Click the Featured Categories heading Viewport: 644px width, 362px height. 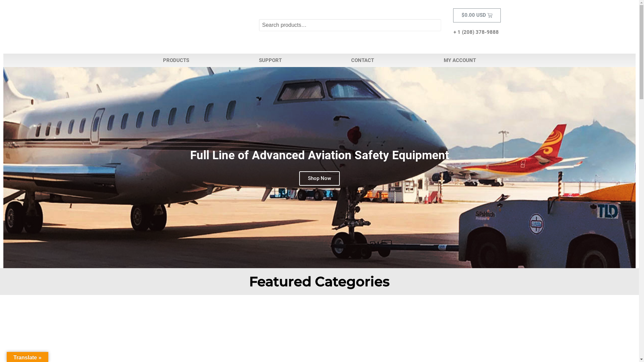[x=319, y=282]
